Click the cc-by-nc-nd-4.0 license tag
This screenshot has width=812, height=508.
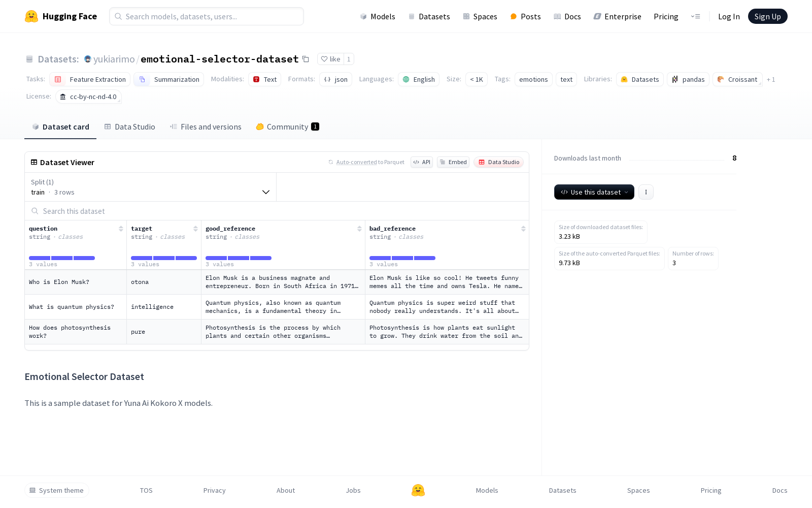point(88,97)
